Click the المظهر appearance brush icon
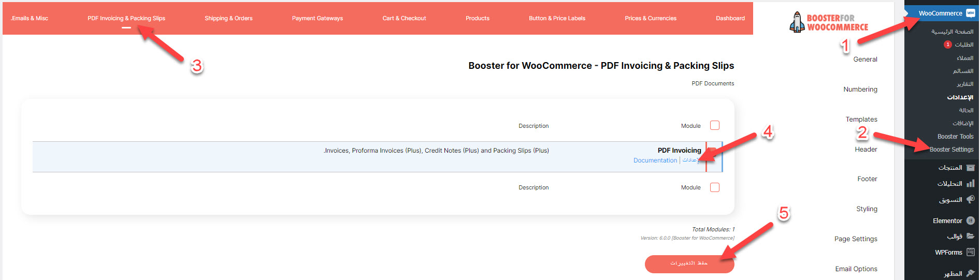This screenshot has height=280, width=980. click(970, 273)
